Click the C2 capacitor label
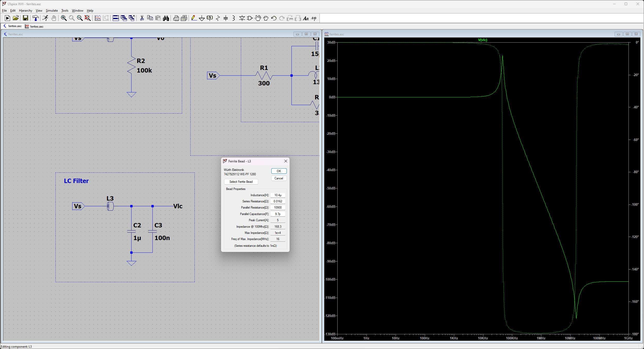Viewport: 644px width, 349px height. pyautogui.click(x=137, y=225)
